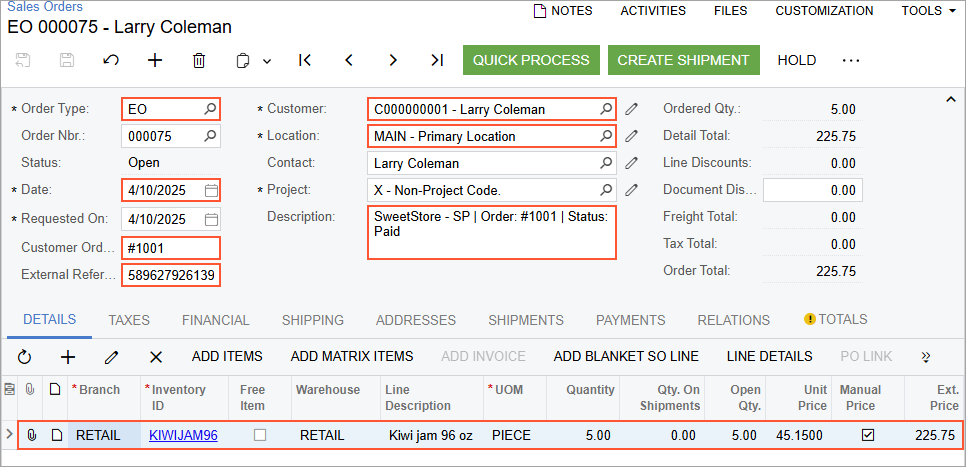Open the KIWIJAM96 inventory link
The height and width of the screenshot is (467, 966).
(x=183, y=435)
